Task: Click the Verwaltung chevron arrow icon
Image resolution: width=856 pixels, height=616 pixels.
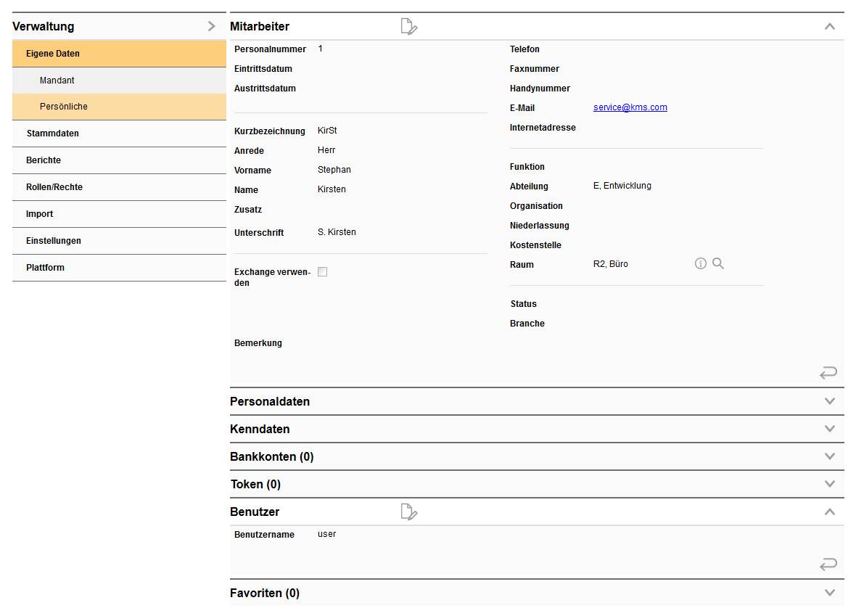Action: (x=211, y=26)
